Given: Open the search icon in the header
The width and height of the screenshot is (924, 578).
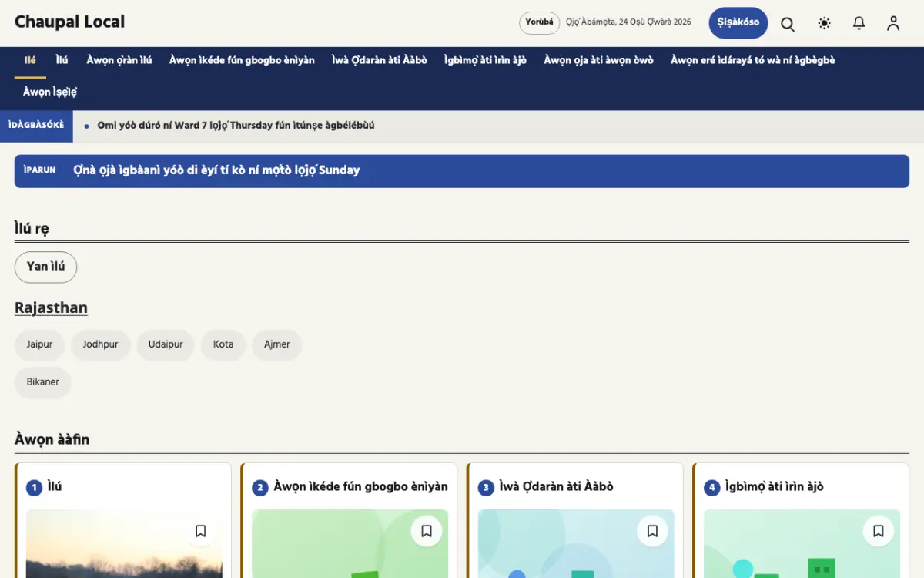Looking at the screenshot, I should tap(788, 23).
